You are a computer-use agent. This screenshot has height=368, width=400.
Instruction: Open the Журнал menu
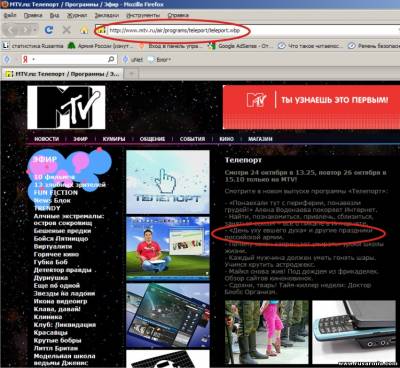tap(77, 15)
